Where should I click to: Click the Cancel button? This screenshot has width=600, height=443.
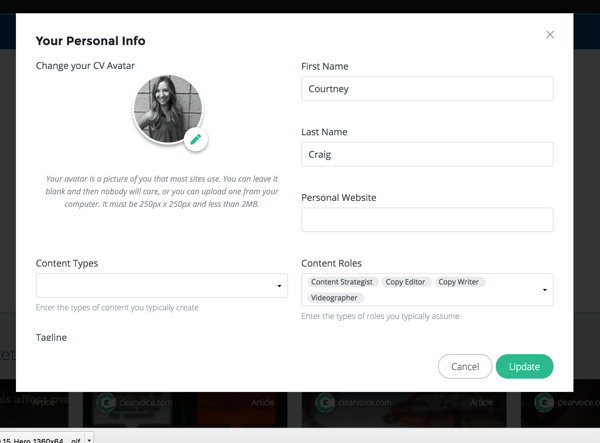465,366
